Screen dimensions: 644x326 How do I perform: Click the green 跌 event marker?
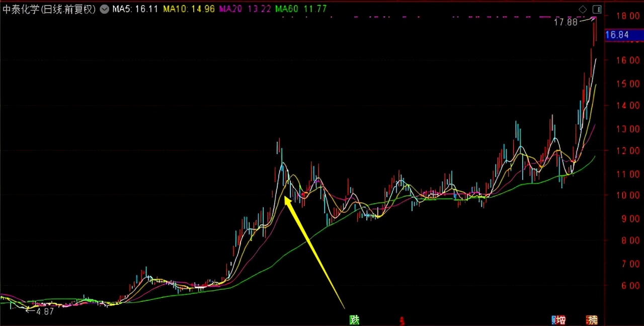click(x=355, y=320)
